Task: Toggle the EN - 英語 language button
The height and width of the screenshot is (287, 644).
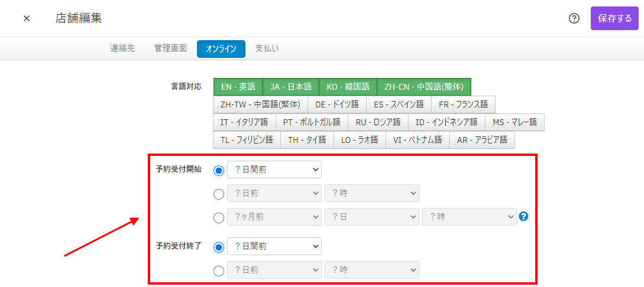Action: click(x=238, y=87)
